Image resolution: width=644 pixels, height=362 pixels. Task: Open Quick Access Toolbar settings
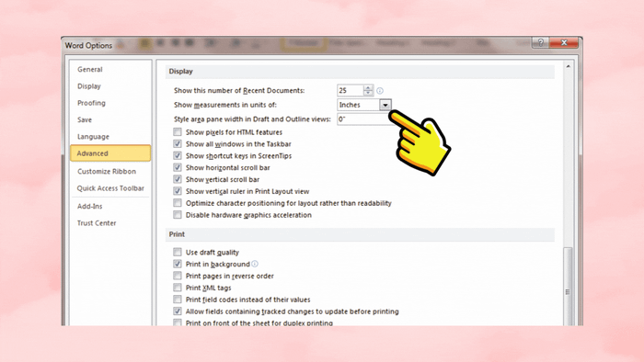click(110, 188)
